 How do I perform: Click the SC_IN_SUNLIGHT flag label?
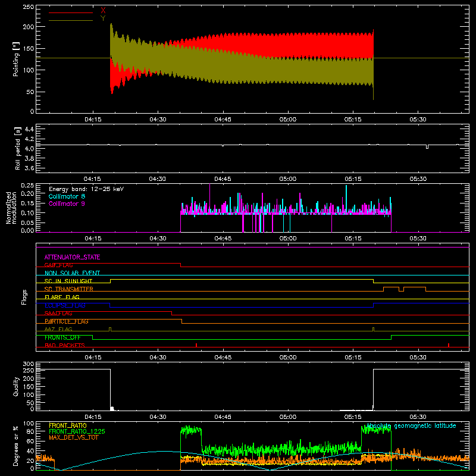coord(68,281)
